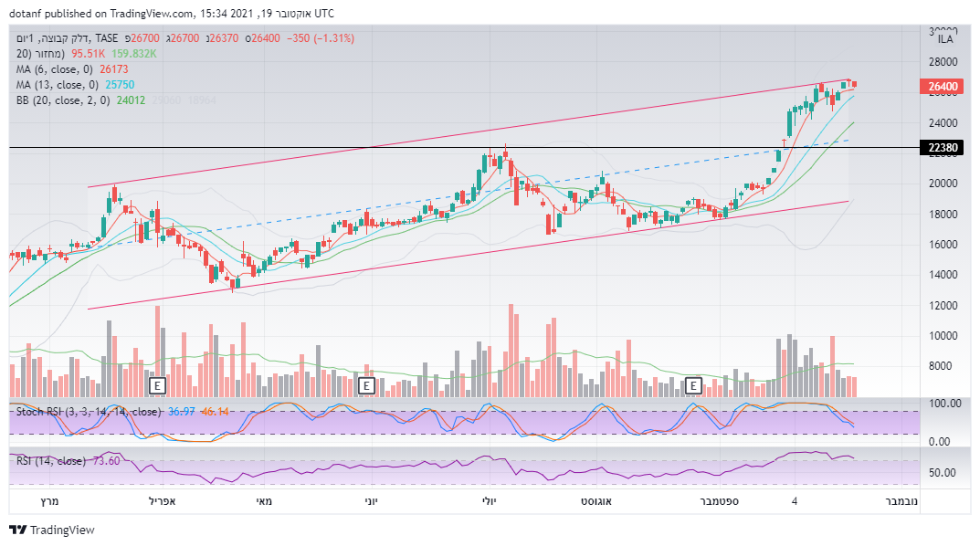Click the 10000 level on the price axis

tap(943, 336)
